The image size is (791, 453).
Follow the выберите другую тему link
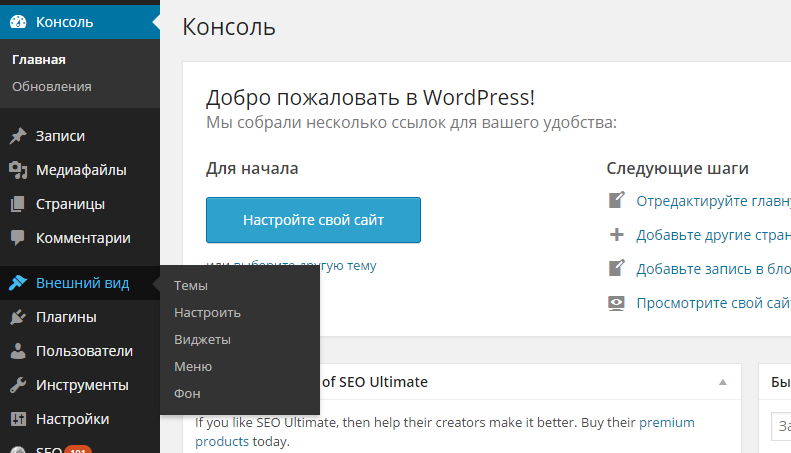coord(348,265)
